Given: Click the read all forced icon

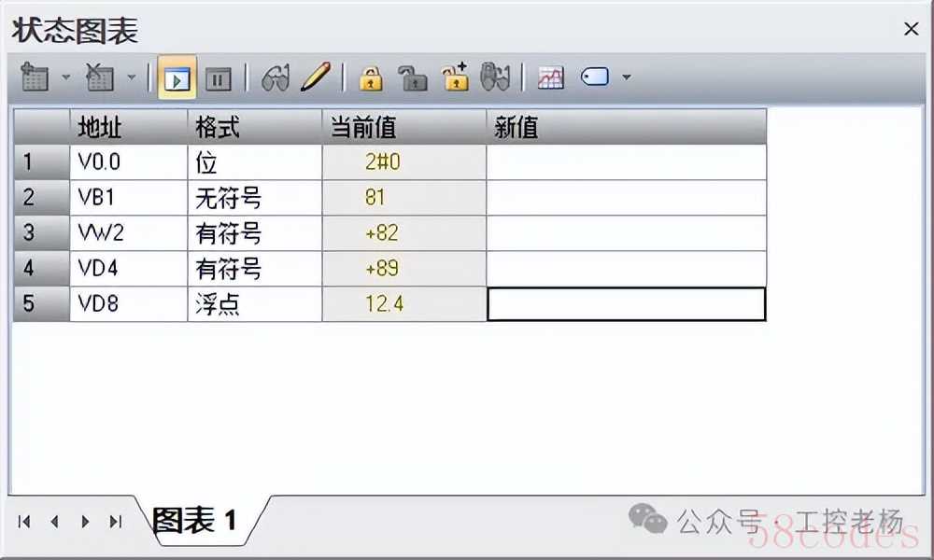Looking at the screenshot, I should [x=495, y=78].
